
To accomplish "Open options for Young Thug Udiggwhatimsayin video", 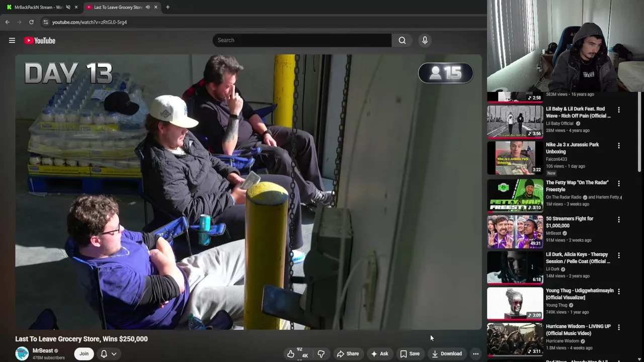I will click(619, 292).
